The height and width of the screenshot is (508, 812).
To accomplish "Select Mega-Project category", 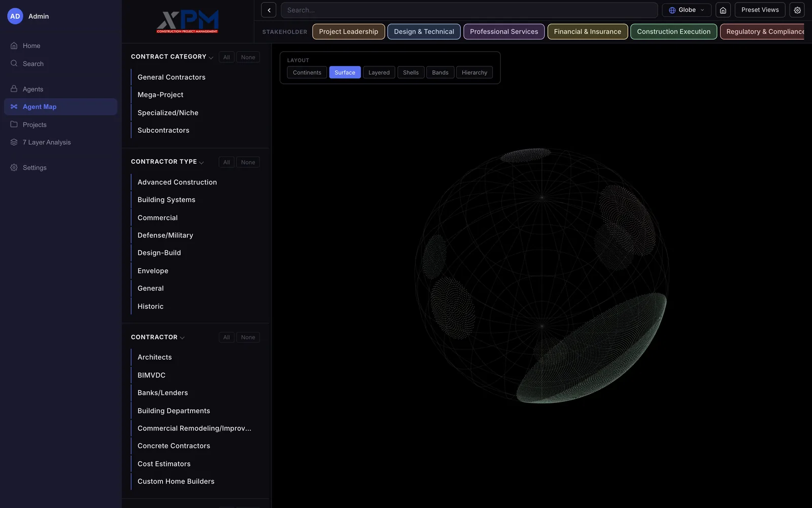I will (195, 95).
